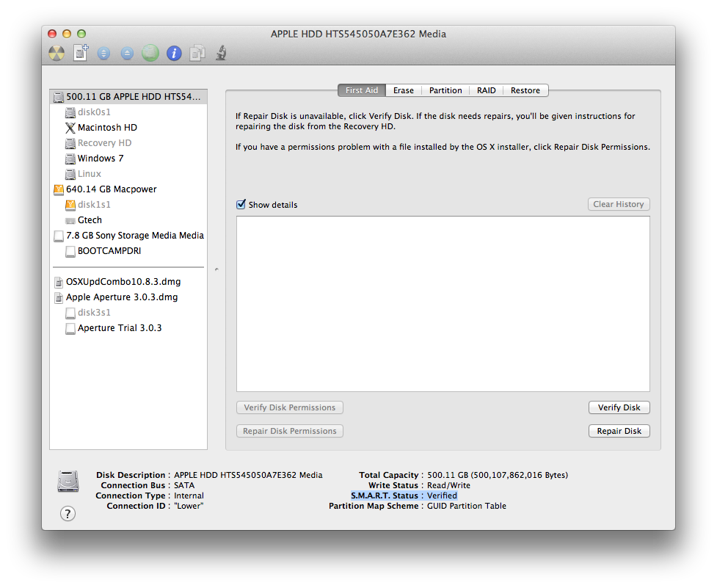Click the Connection Type Internal value
Viewport: 717px width, 588px height.
pos(189,496)
